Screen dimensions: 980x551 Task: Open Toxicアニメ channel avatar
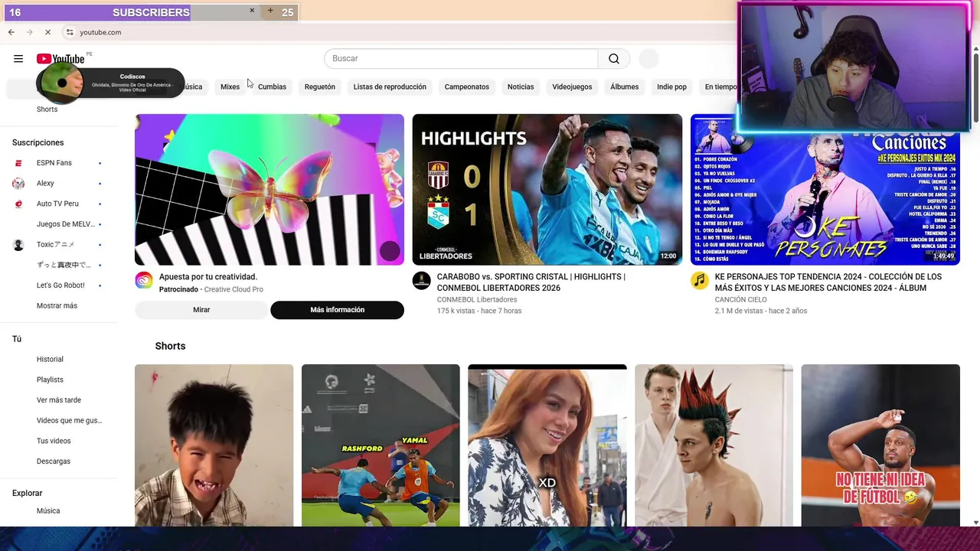pos(18,245)
